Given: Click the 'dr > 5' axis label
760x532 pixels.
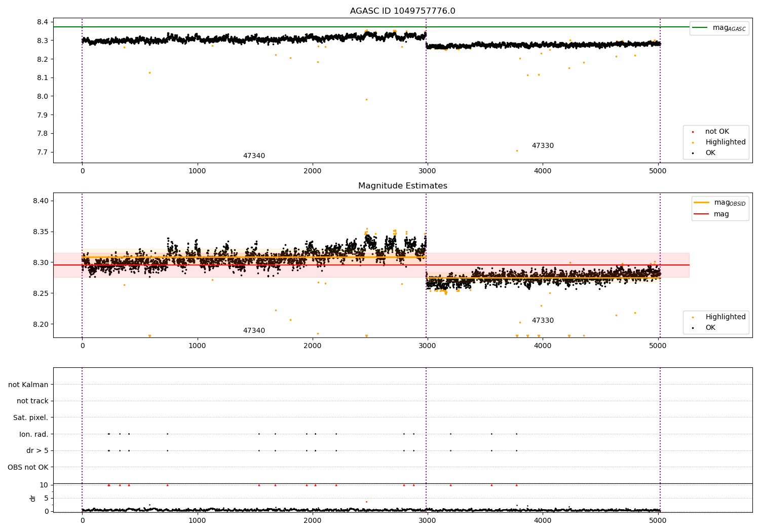Looking at the screenshot, I should pyautogui.click(x=37, y=450).
